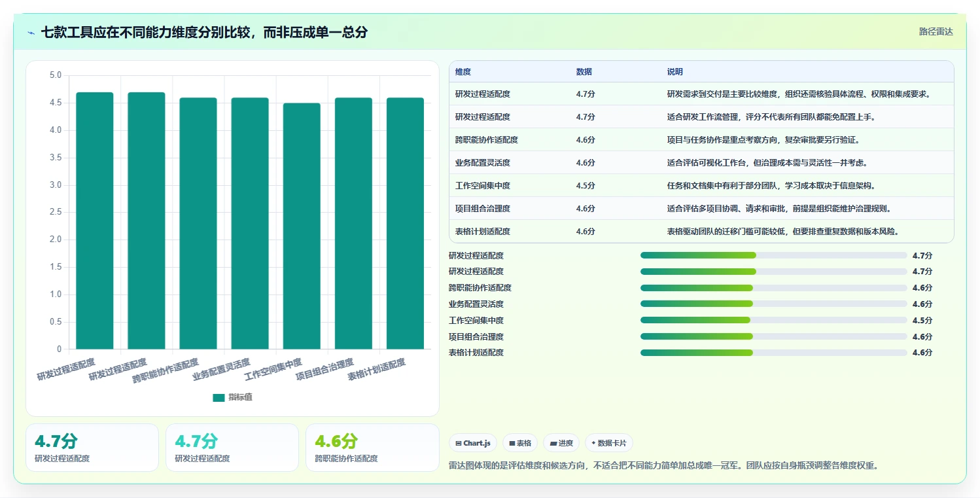Click description starting 适合评估可视化工作台
Image resolution: width=980 pixels, height=498 pixels.
pyautogui.click(x=767, y=163)
